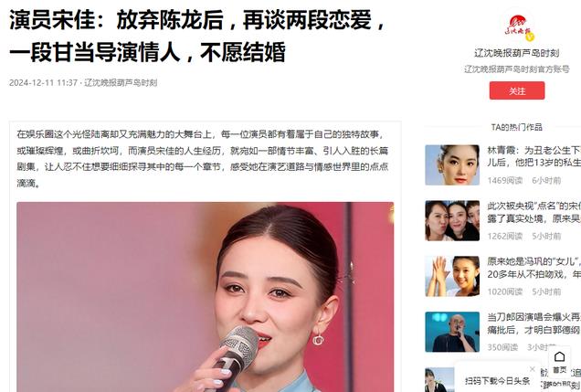
Task: Open the 辽沈晚报 account avatar logo
Action: 517,27
